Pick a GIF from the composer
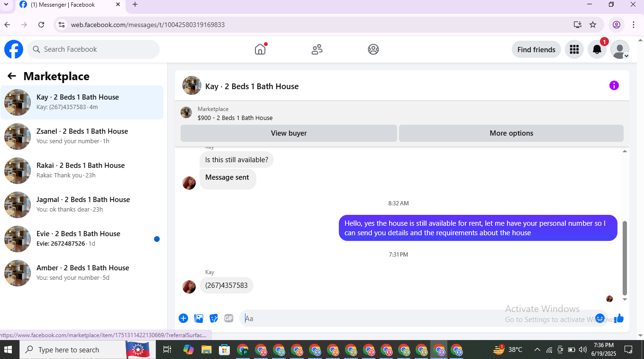This screenshot has width=644, height=359. tap(229, 318)
